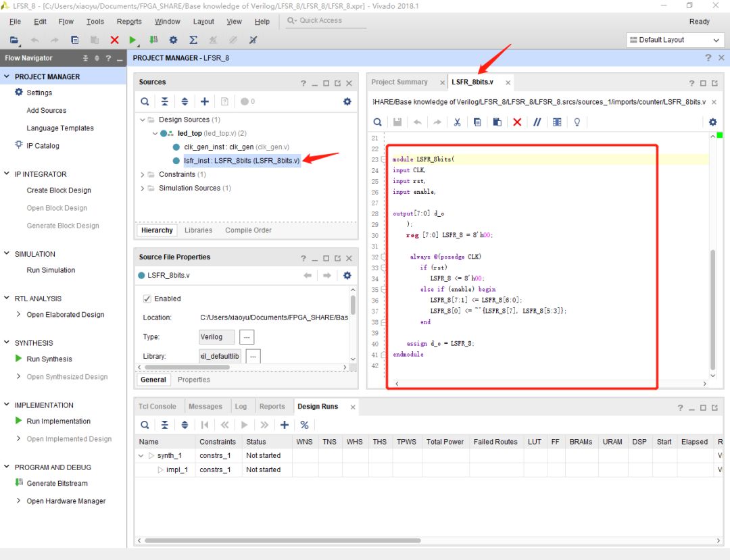Click Generate Bitstream in Flow Navigator
Image resolution: width=730 pixels, height=560 pixels.
[57, 483]
